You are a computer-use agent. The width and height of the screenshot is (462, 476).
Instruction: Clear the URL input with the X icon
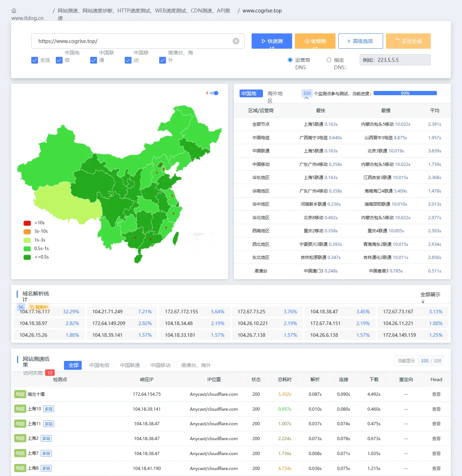tap(236, 41)
